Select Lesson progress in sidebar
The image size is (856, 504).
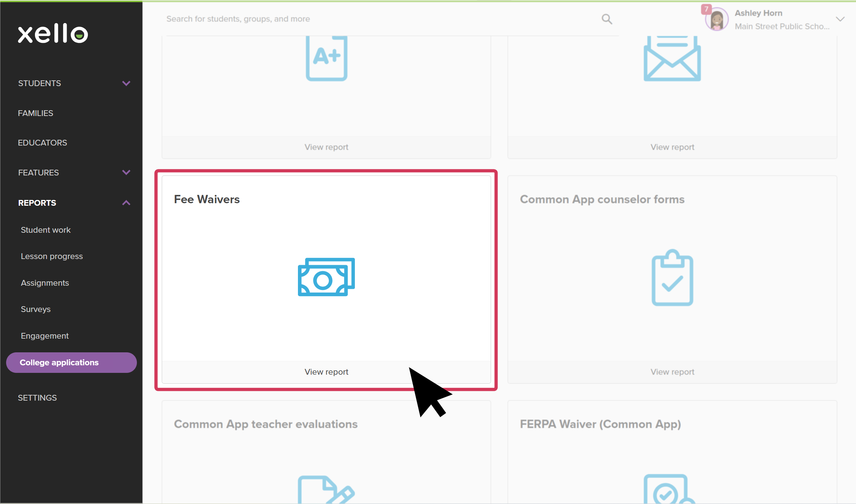pos(52,256)
